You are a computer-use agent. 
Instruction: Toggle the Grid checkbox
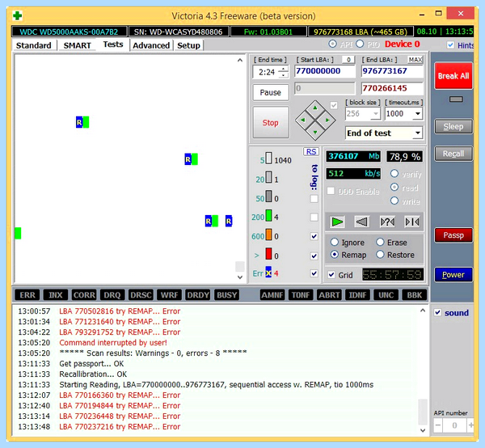(331, 275)
